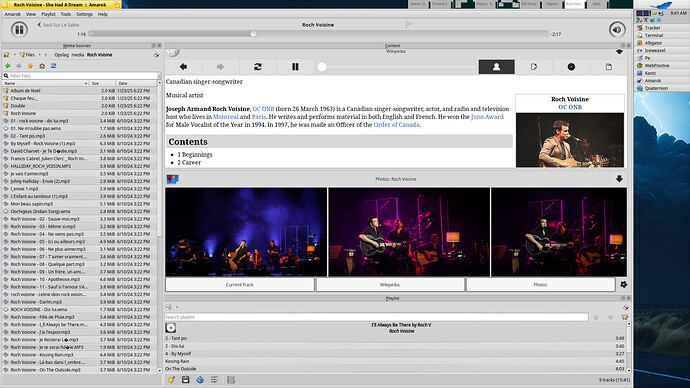
Task: Pause Wikipedia updating in context toolbar
Action: click(x=295, y=67)
